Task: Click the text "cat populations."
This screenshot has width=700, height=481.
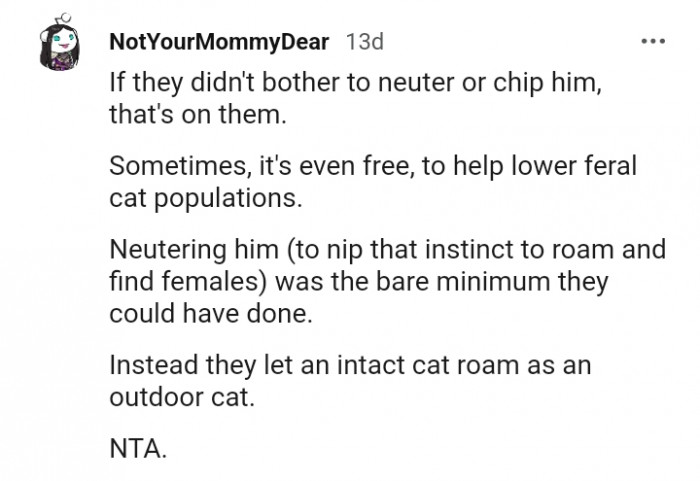Action: [206, 198]
